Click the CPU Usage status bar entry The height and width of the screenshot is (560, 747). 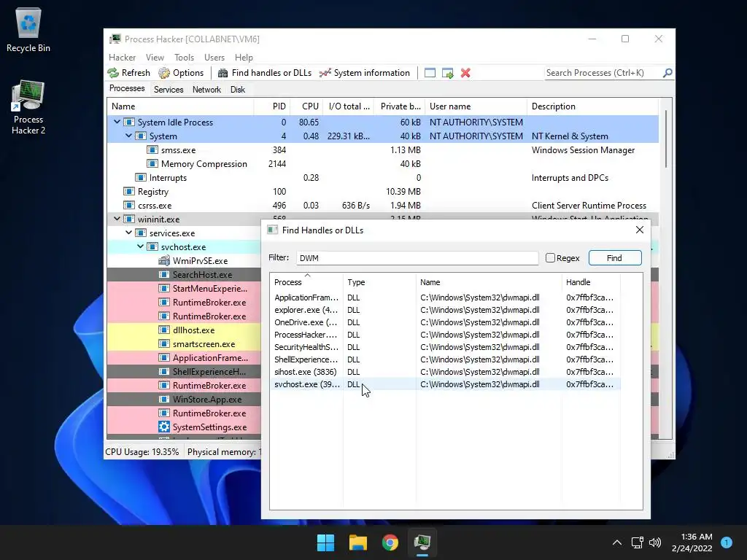click(x=142, y=451)
